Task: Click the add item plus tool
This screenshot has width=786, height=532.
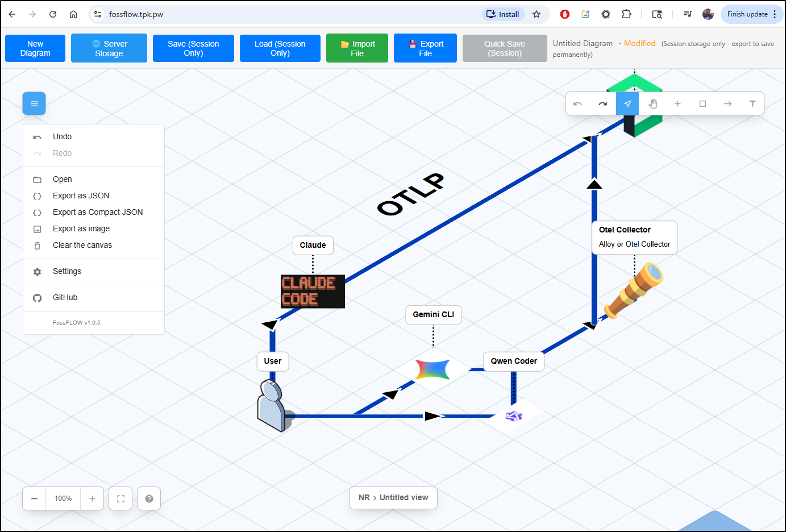Action: click(x=677, y=104)
